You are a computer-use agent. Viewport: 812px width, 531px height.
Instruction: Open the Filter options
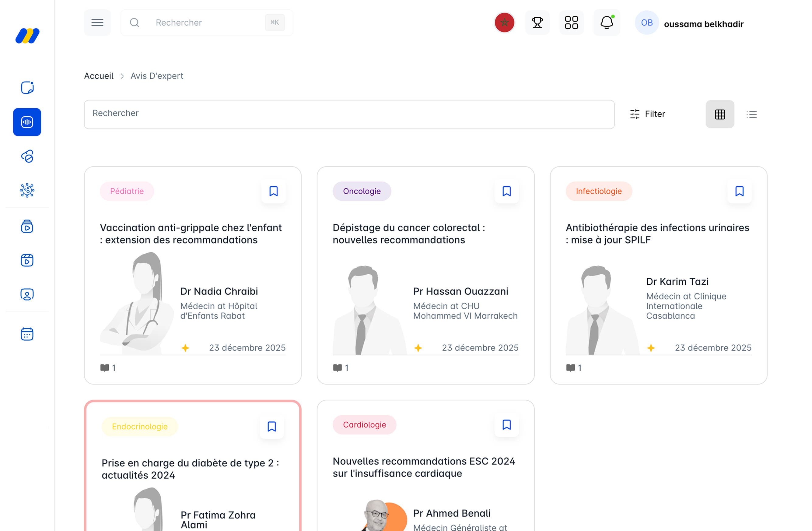647,114
